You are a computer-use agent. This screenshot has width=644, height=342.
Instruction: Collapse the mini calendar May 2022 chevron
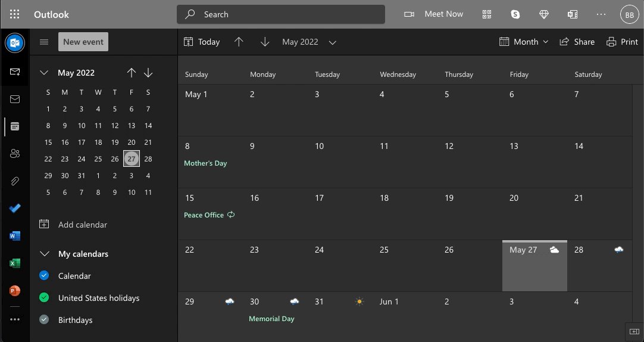(x=44, y=73)
